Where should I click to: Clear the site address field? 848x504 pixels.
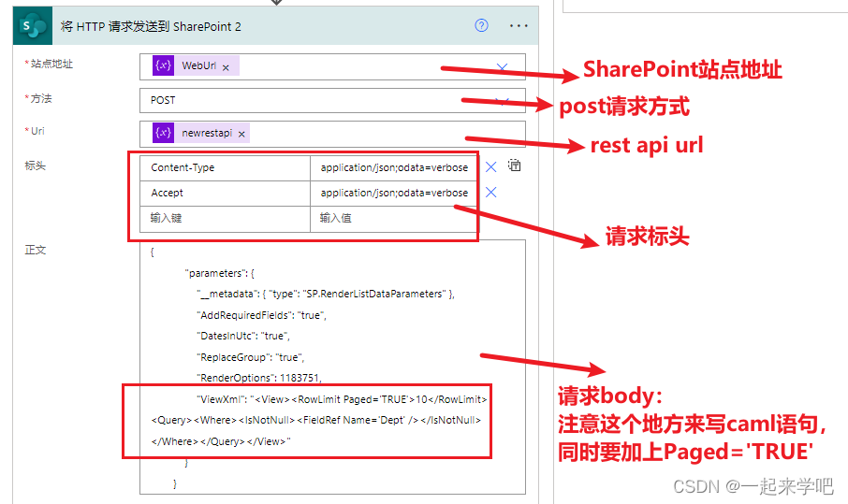pyautogui.click(x=502, y=67)
